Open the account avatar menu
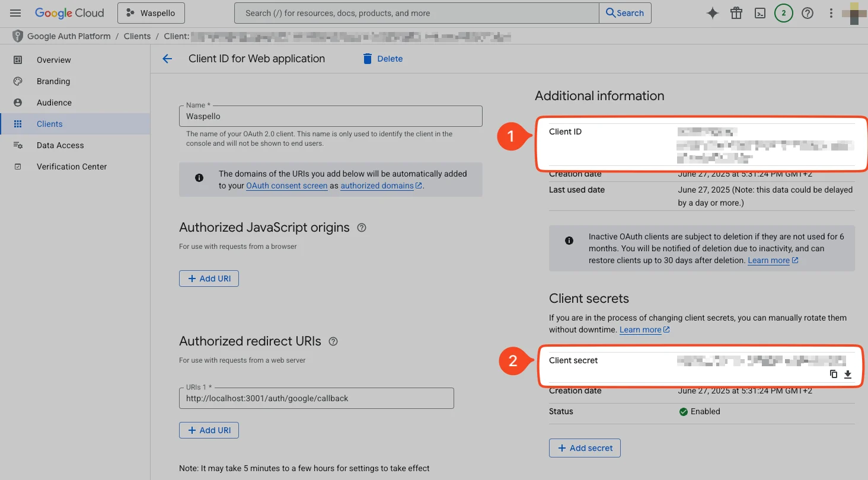 tap(854, 13)
